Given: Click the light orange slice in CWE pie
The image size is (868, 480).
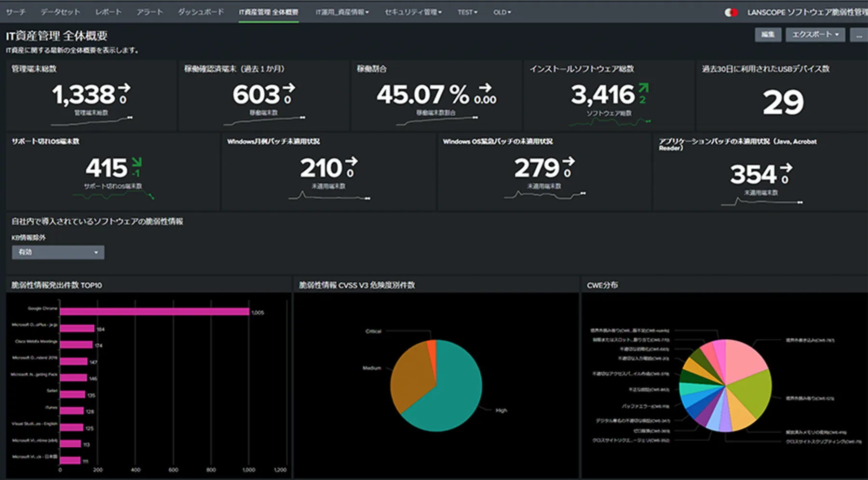Looking at the screenshot, I should tap(738, 412).
